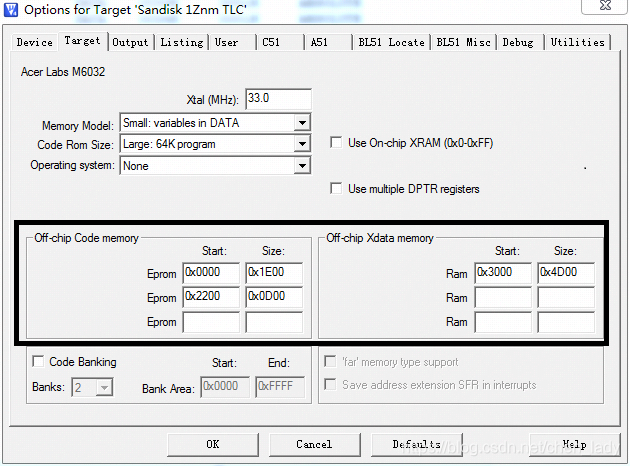Click first Eprom Start field 0x0000
The image size is (630, 466).
tap(211, 273)
